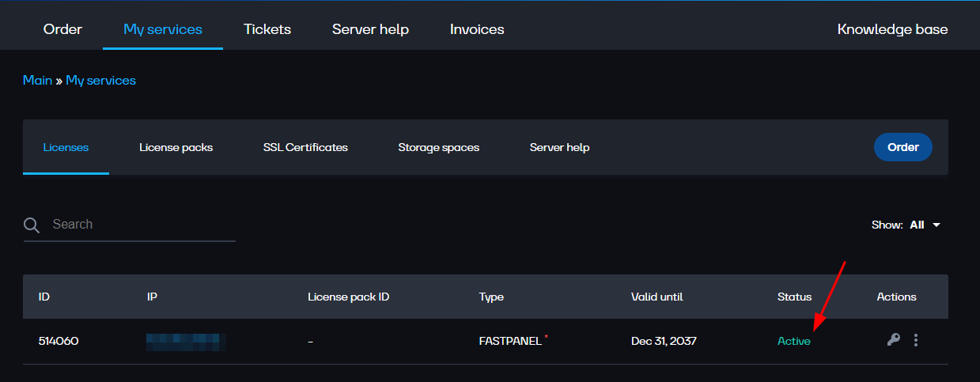Click the FASTPANEL license type entry

tap(510, 341)
